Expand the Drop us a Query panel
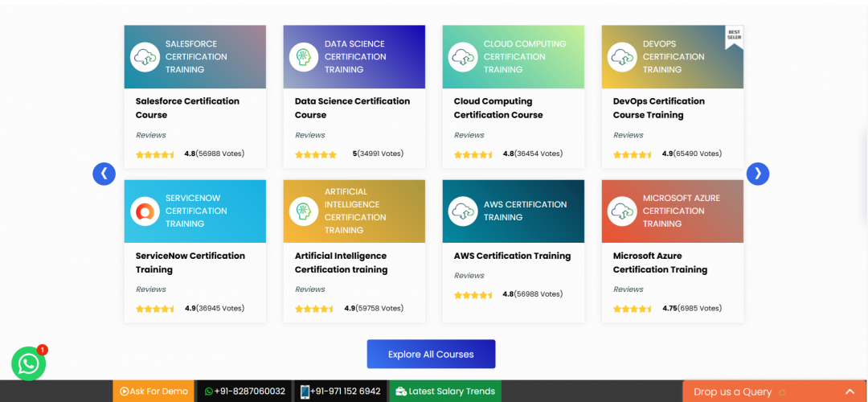This screenshot has height=402, width=868. [x=850, y=392]
